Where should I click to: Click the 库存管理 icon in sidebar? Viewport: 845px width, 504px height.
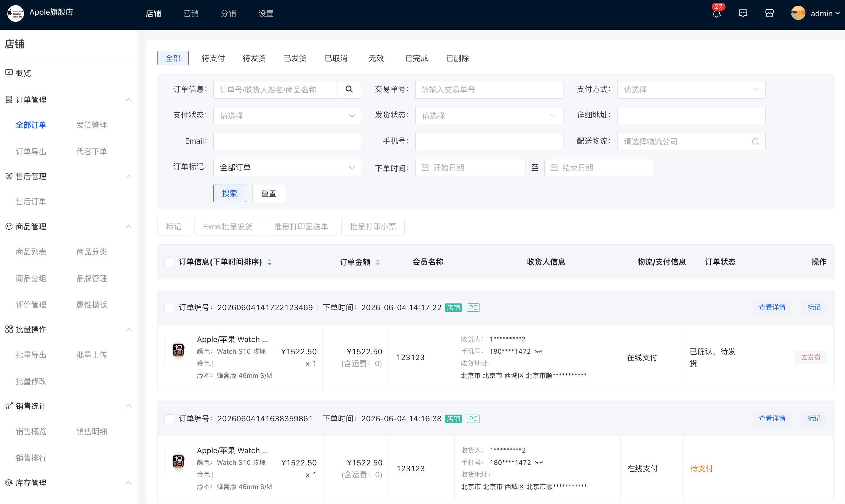click(x=9, y=483)
